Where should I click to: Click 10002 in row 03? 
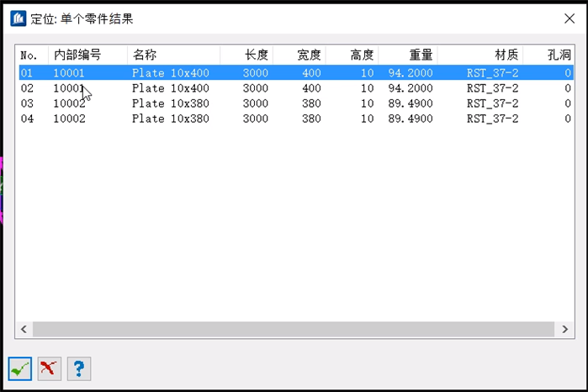click(x=69, y=103)
